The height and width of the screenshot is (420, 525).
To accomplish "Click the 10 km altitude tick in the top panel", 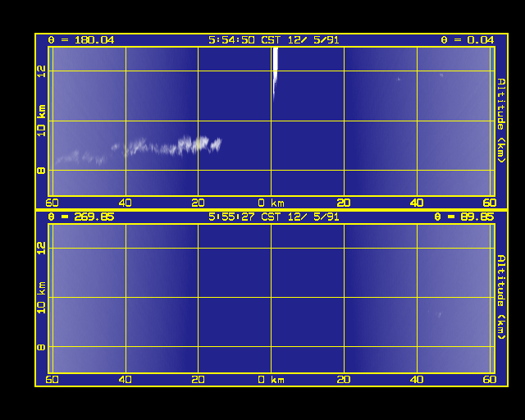I will 41,121.
